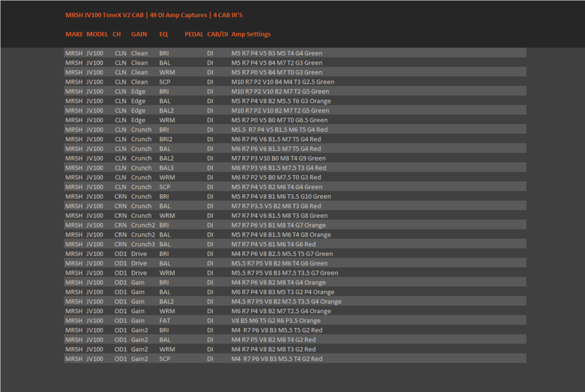
Task: Select settings 'M10 R7 P2 V10 B4 M4 T3 G2.5 Green'
Action: coord(283,82)
